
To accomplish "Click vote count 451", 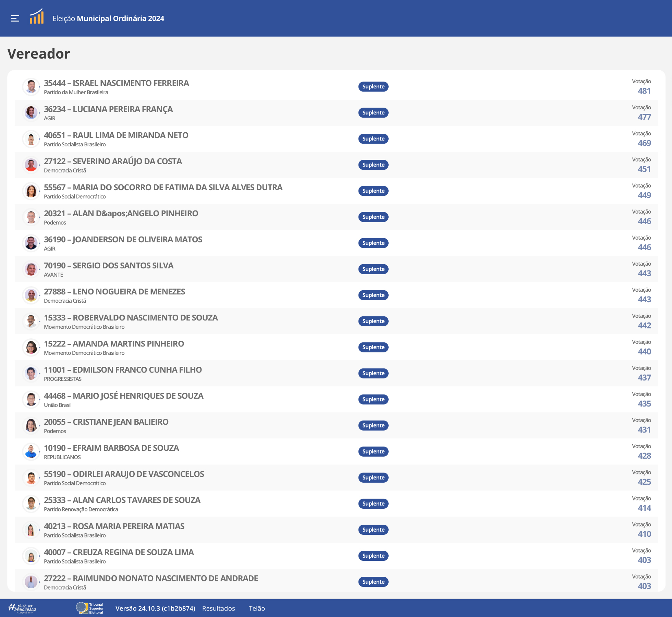I will tap(644, 169).
